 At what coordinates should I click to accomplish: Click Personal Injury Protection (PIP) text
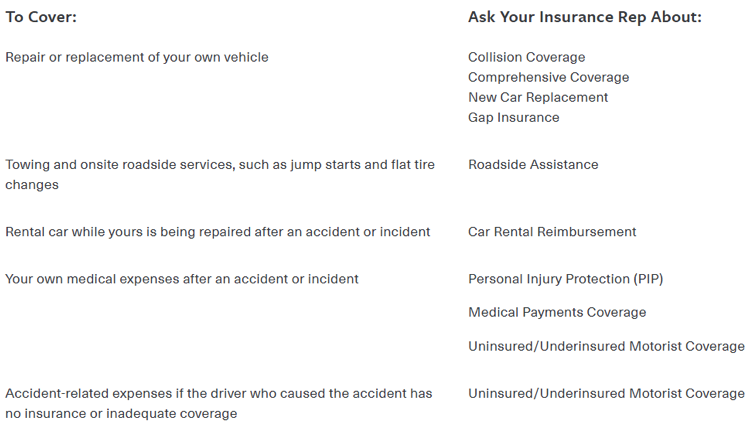click(565, 279)
